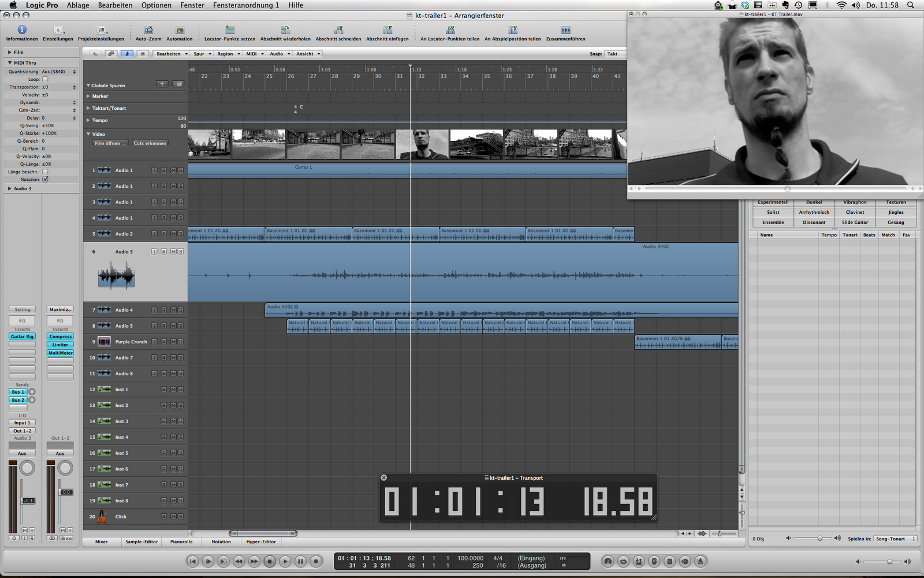Toggle the Länge beschn. checkbox

coord(45,172)
